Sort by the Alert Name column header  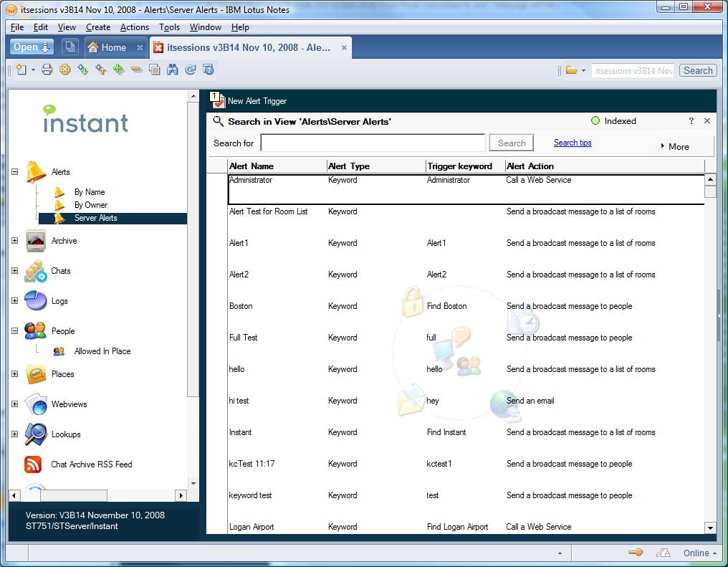(277, 166)
